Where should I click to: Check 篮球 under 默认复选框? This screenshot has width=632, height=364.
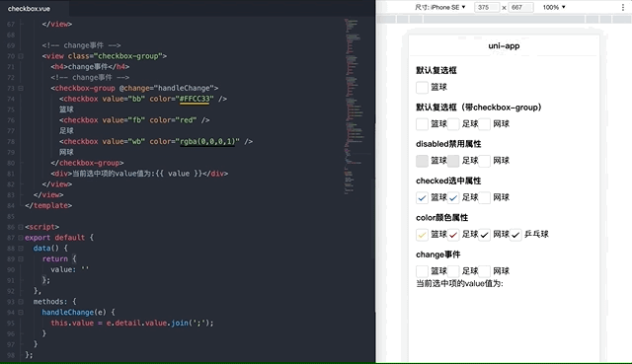[x=422, y=88]
